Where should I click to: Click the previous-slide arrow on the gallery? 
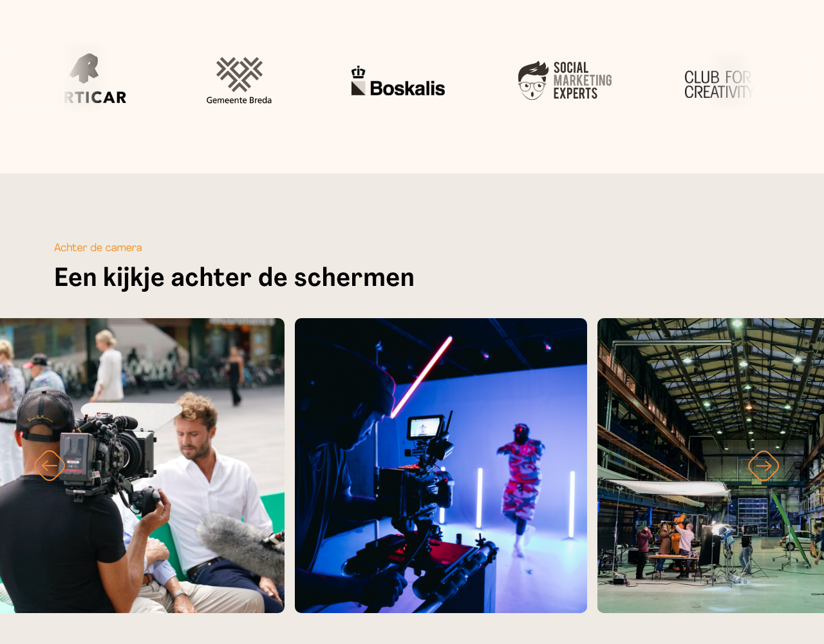tap(50, 465)
